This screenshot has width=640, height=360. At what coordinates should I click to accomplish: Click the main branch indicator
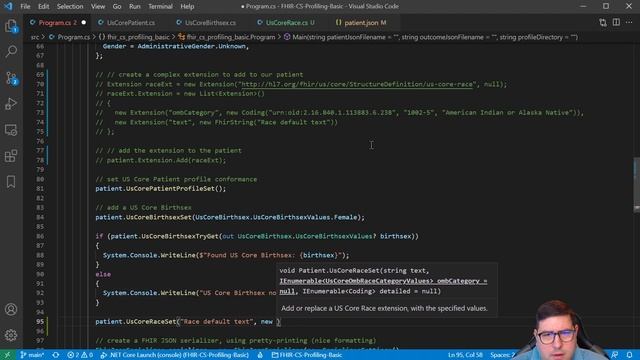click(32, 355)
